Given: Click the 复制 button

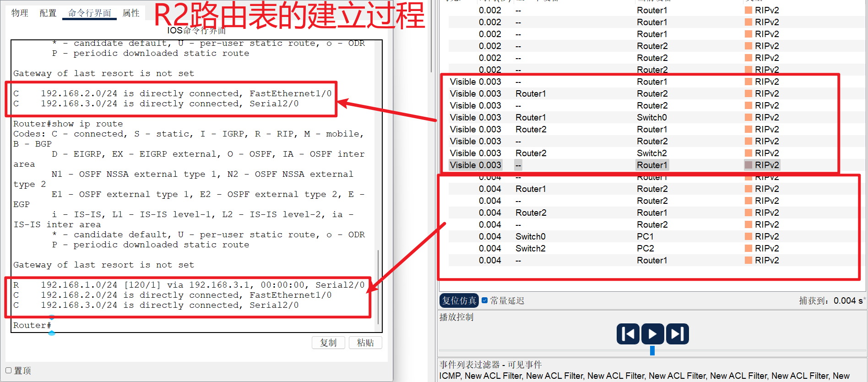Looking at the screenshot, I should pyautogui.click(x=328, y=343).
